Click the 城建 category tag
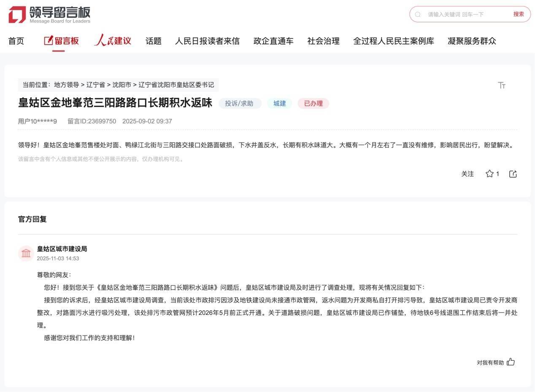This screenshot has height=392, width=535. (279, 103)
